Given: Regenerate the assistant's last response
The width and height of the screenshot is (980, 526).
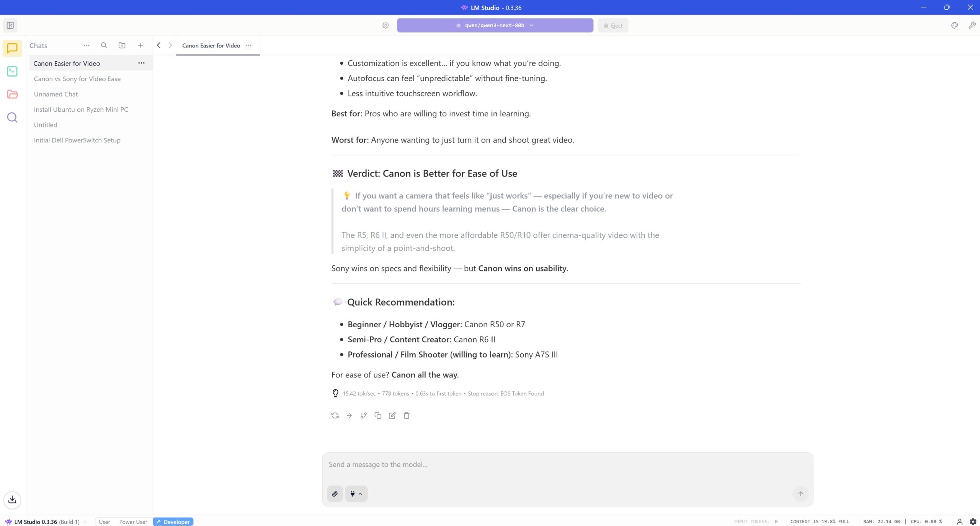Looking at the screenshot, I should (x=335, y=415).
